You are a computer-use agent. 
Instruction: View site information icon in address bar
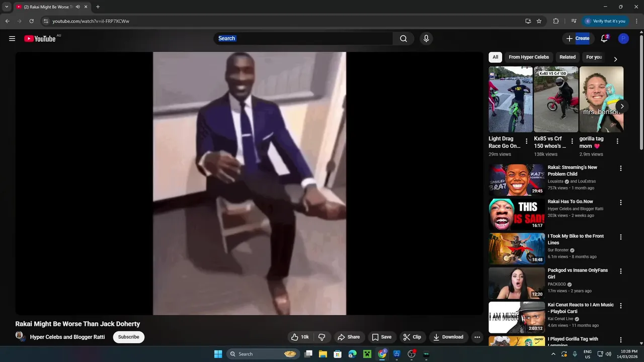[46, 21]
